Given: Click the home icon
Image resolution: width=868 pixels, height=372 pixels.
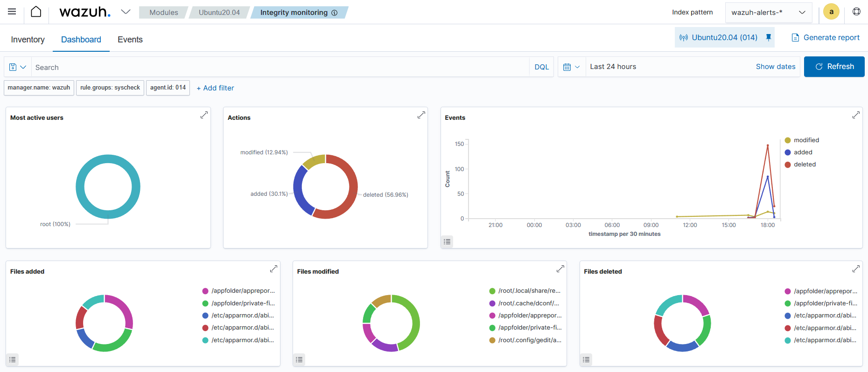Looking at the screenshot, I should click(x=36, y=12).
